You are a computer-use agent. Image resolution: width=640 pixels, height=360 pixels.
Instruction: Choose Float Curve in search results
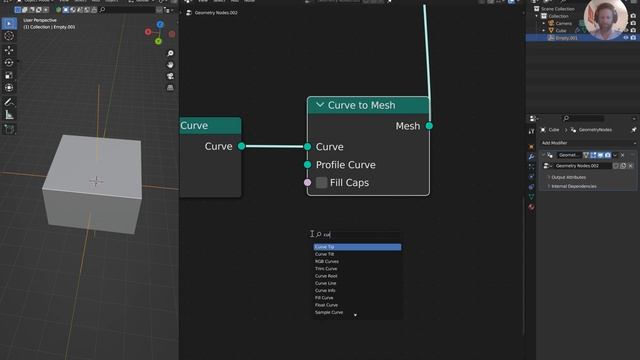[x=357, y=305]
